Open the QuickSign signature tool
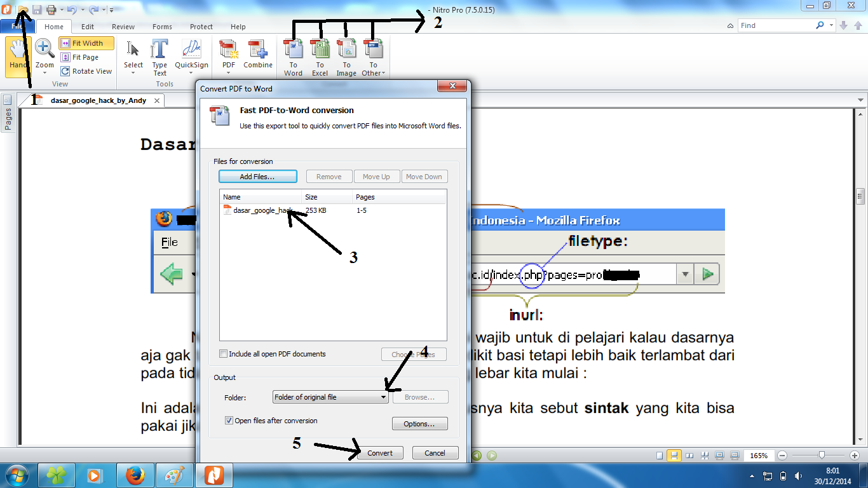This screenshot has width=868, height=488. 191,56
